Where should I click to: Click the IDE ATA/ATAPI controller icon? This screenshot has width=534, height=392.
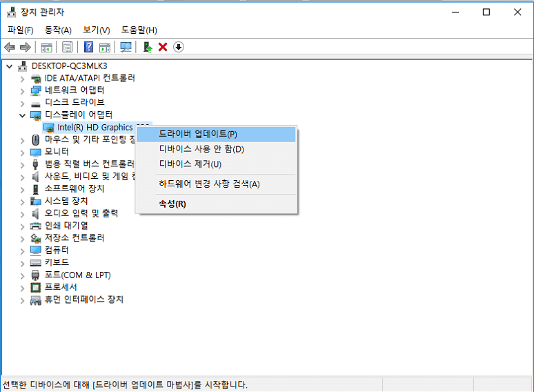(36, 79)
